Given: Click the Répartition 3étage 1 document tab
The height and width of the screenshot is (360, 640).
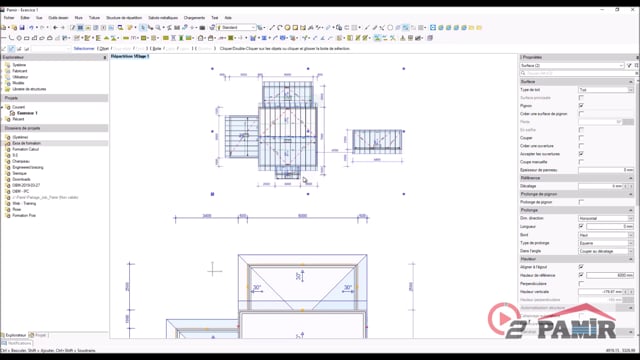Looking at the screenshot, I should pyautogui.click(x=130, y=56).
